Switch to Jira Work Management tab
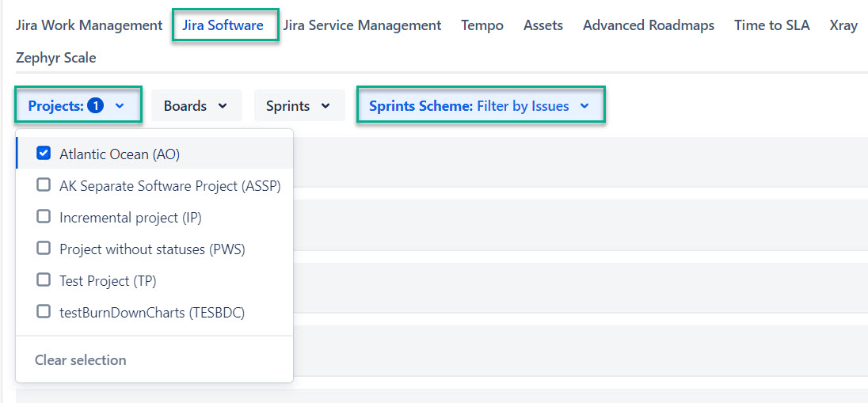This screenshot has width=868, height=403. [89, 25]
